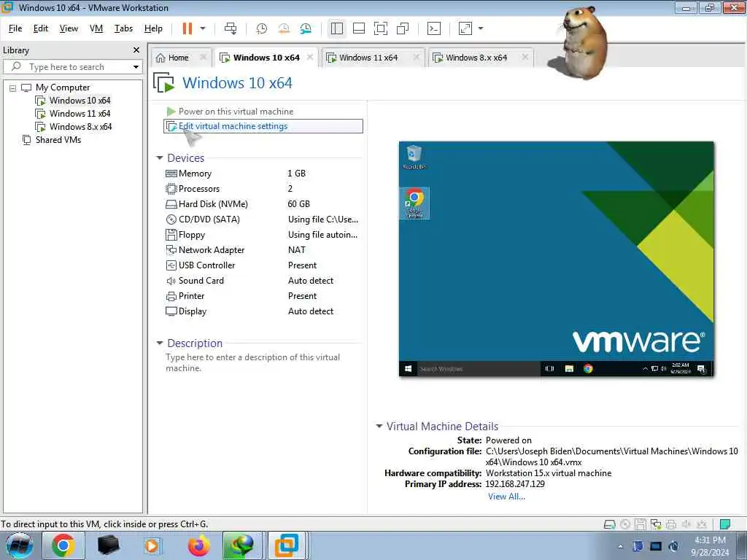Close the Windows 10 x64 tab
The width and height of the screenshot is (747, 560).
(x=310, y=57)
